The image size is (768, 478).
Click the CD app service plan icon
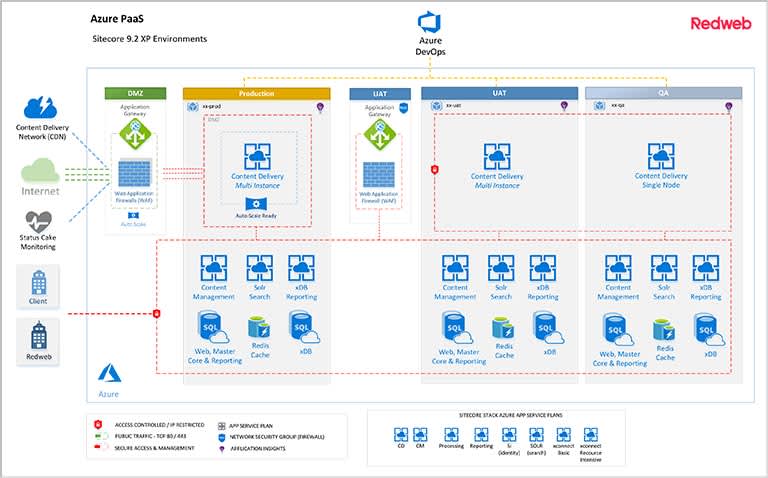[x=401, y=434]
